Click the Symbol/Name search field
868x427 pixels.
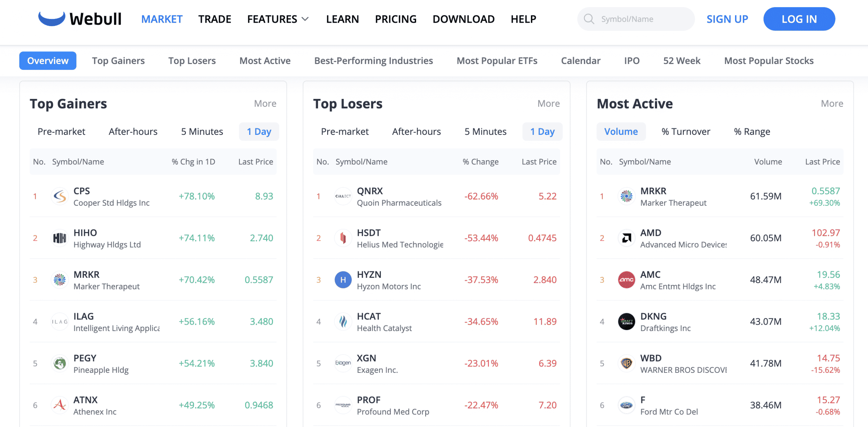point(636,19)
